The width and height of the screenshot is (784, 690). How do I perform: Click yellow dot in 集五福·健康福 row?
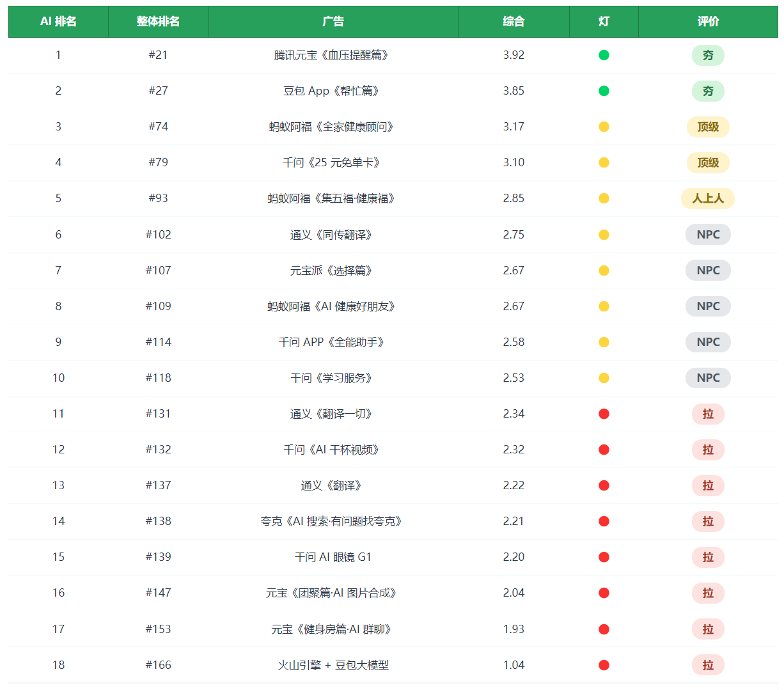[604, 198]
